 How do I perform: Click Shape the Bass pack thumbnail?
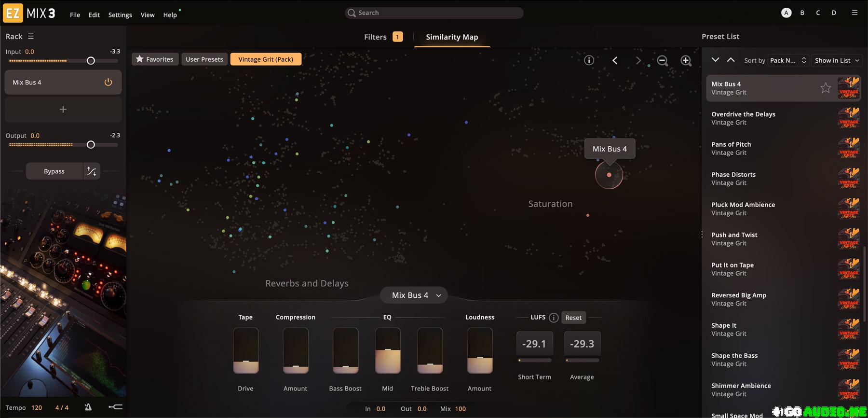tap(849, 360)
